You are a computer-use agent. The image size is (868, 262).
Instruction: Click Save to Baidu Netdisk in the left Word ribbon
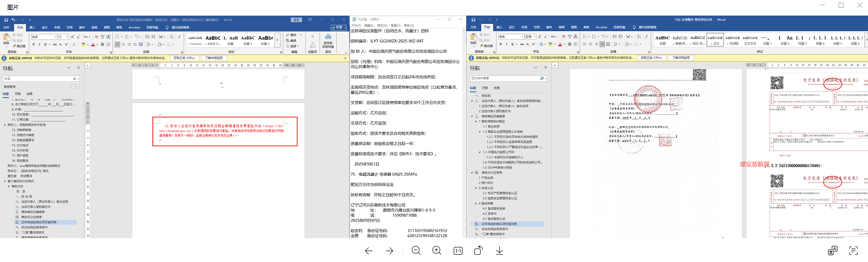click(328, 42)
